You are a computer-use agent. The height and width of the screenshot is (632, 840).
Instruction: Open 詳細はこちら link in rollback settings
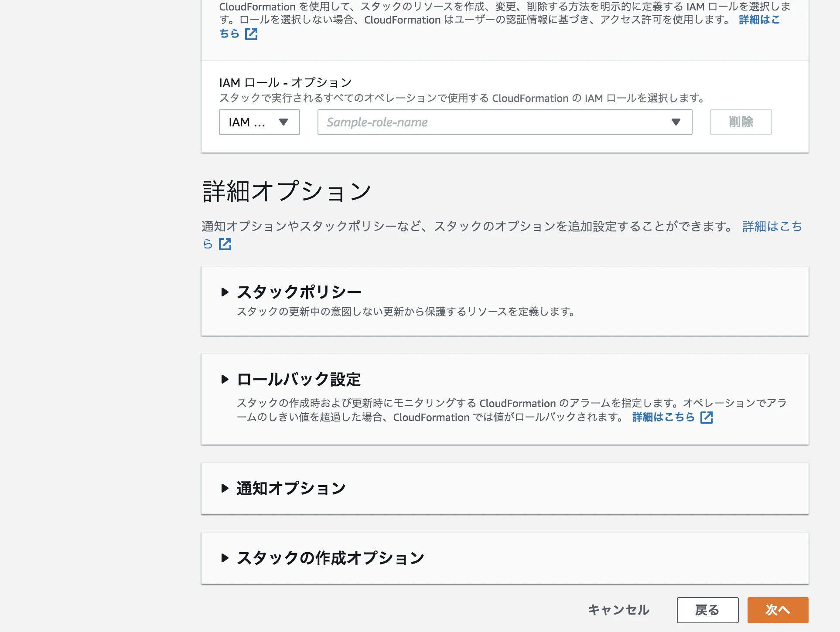(663, 417)
